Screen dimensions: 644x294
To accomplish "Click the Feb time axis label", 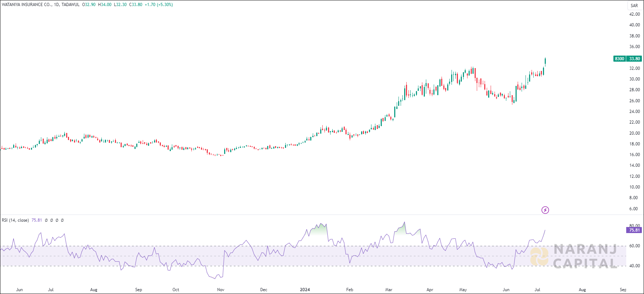I will [x=350, y=290].
